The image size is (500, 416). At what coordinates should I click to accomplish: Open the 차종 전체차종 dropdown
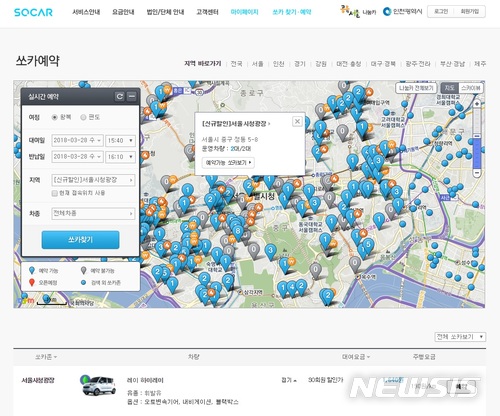click(93, 213)
